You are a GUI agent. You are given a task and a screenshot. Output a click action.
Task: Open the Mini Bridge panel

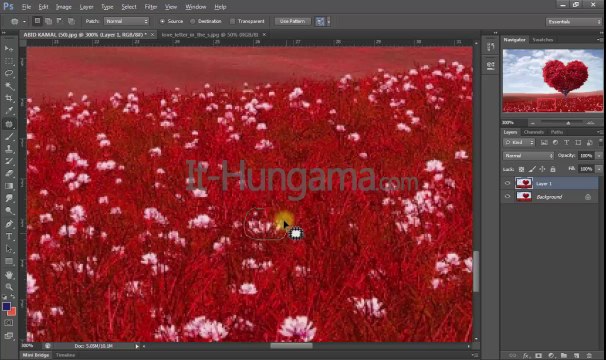point(36,355)
